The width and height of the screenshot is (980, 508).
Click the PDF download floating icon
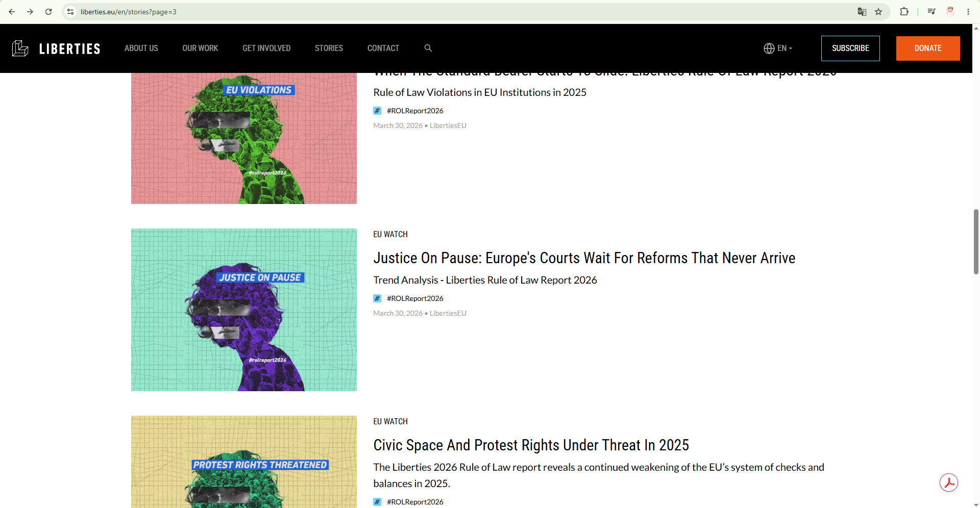pos(949,482)
